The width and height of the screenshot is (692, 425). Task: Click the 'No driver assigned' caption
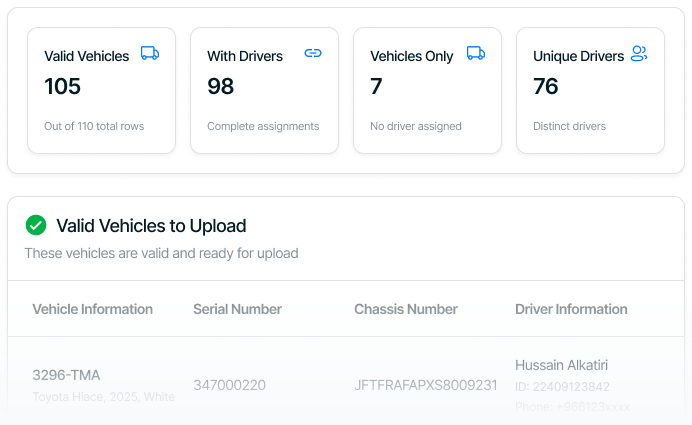416,126
